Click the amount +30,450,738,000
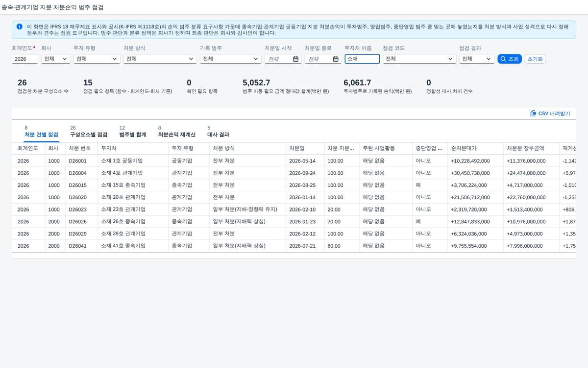 (x=470, y=173)
